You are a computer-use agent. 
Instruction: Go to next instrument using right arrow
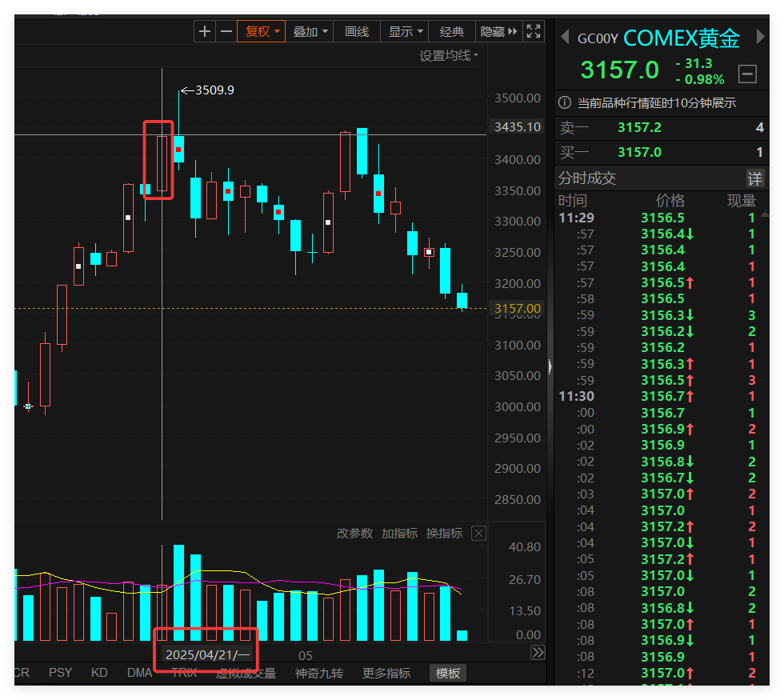click(760, 37)
